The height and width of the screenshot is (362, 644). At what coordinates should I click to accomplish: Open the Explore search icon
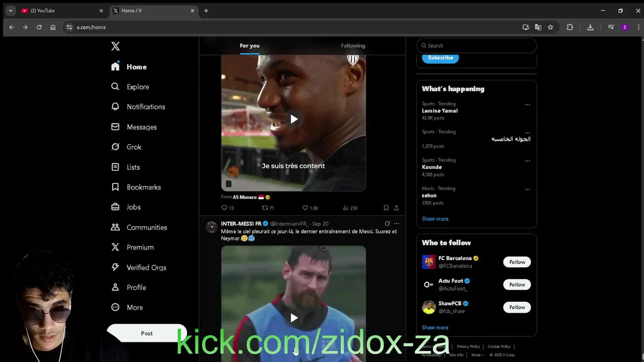[x=115, y=86]
